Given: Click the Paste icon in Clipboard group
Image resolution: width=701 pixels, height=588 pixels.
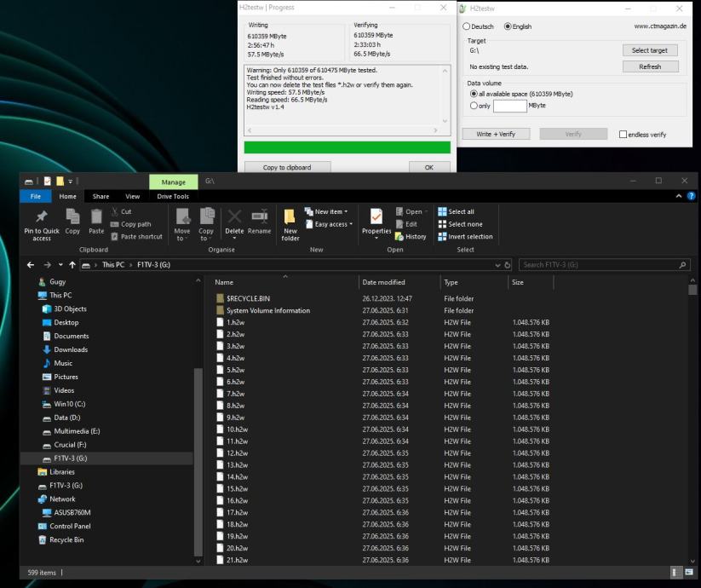Looking at the screenshot, I should click(97, 217).
